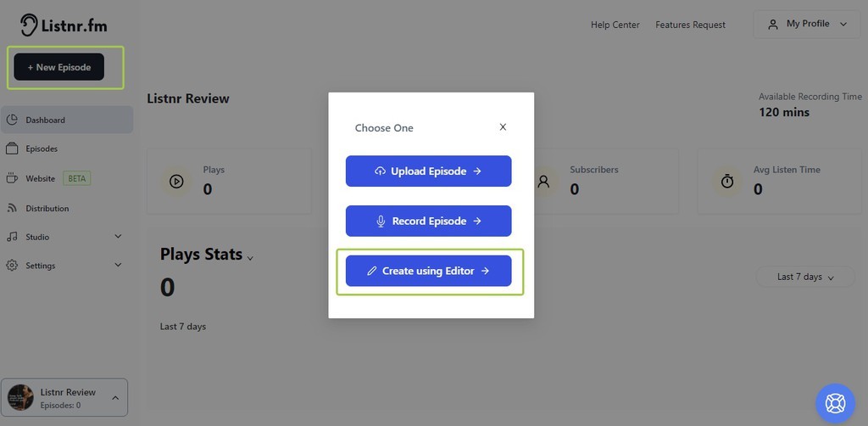
Task: Expand the Settings sidebar section
Action: click(66, 266)
